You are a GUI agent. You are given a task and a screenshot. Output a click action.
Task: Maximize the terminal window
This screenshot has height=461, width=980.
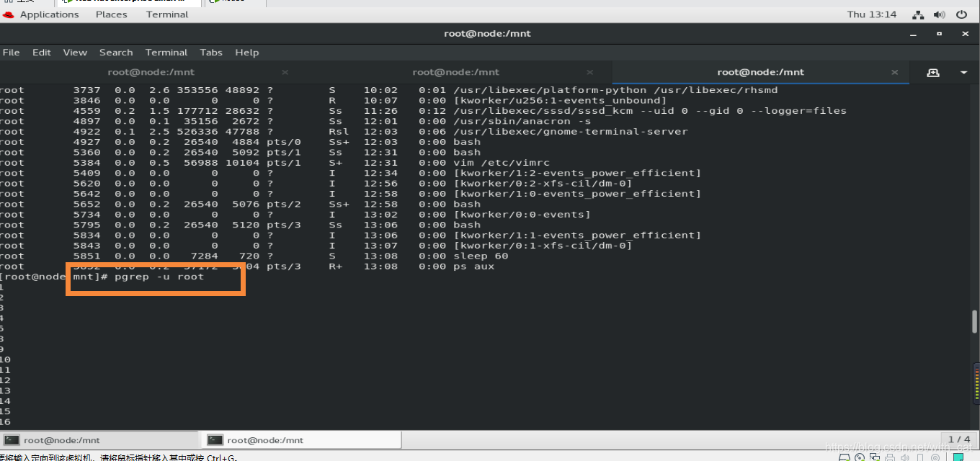[x=939, y=34]
